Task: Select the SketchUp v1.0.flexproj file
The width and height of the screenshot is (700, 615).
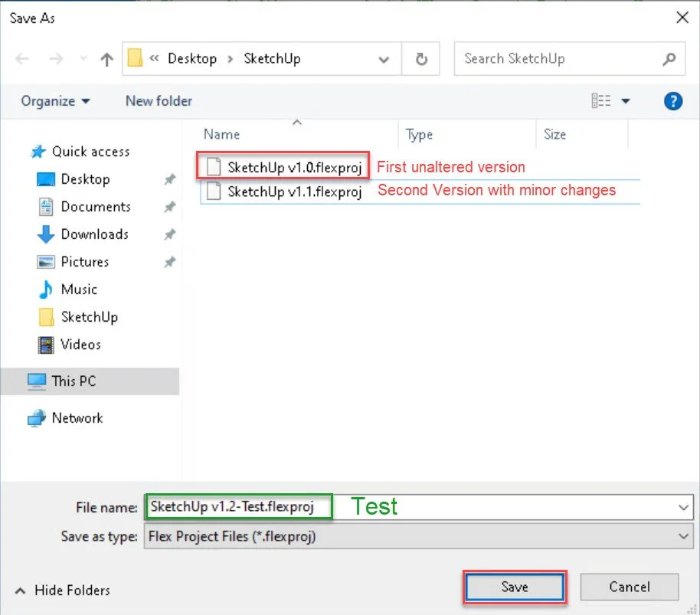Action: coord(280,166)
